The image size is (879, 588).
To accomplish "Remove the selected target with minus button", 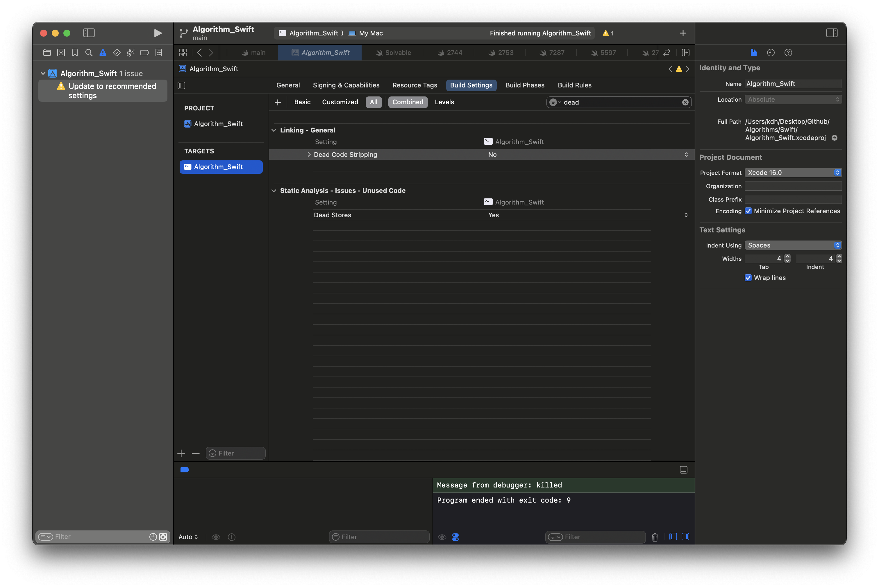I will pos(195,453).
